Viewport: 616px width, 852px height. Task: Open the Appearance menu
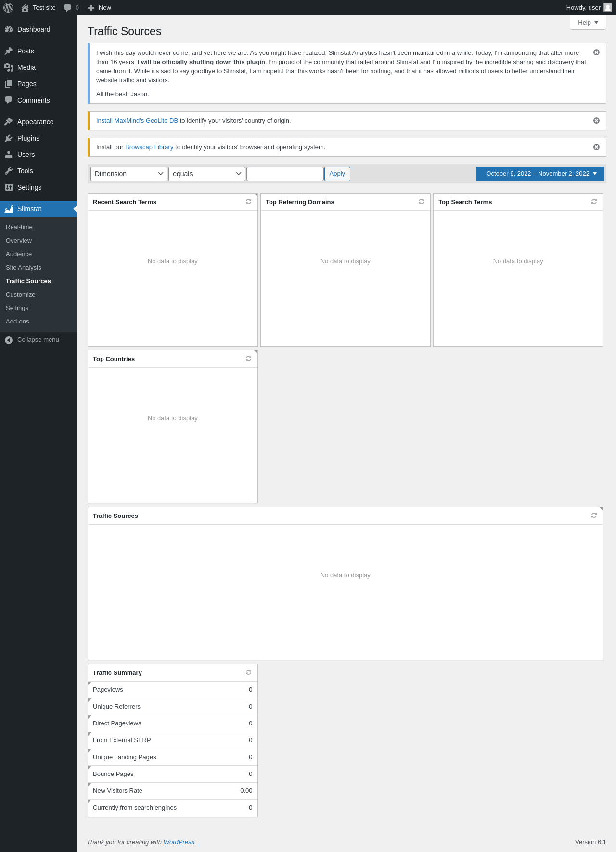38,122
